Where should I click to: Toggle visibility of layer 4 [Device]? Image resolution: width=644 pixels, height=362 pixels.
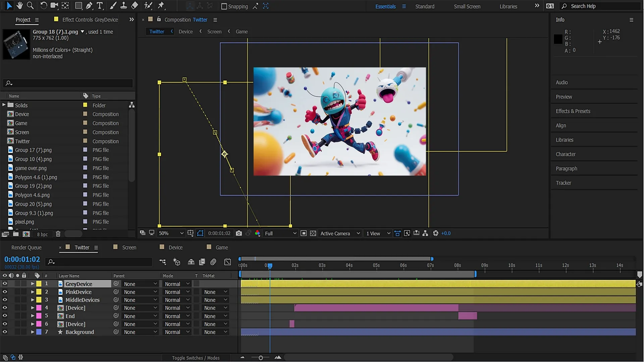click(x=5, y=308)
